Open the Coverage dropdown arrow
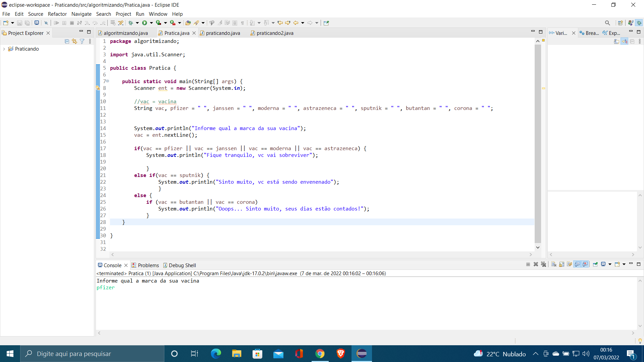644x362 pixels. click(x=165, y=23)
